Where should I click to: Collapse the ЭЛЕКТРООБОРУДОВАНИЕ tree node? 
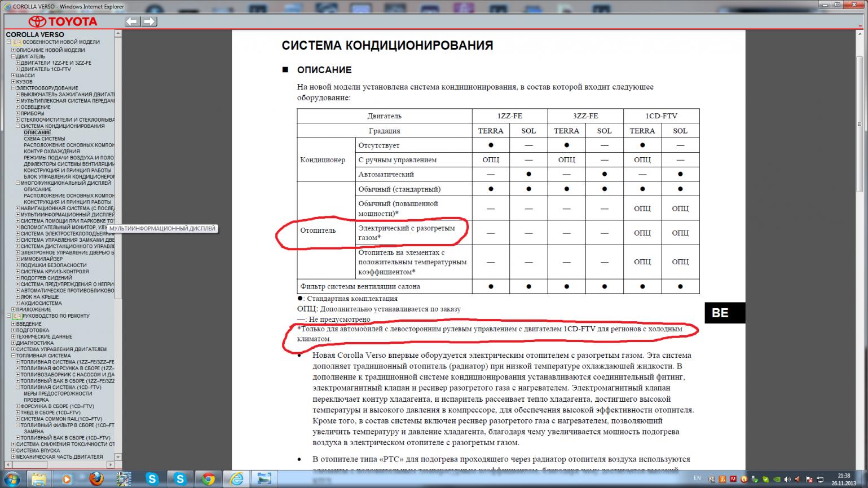[x=14, y=88]
